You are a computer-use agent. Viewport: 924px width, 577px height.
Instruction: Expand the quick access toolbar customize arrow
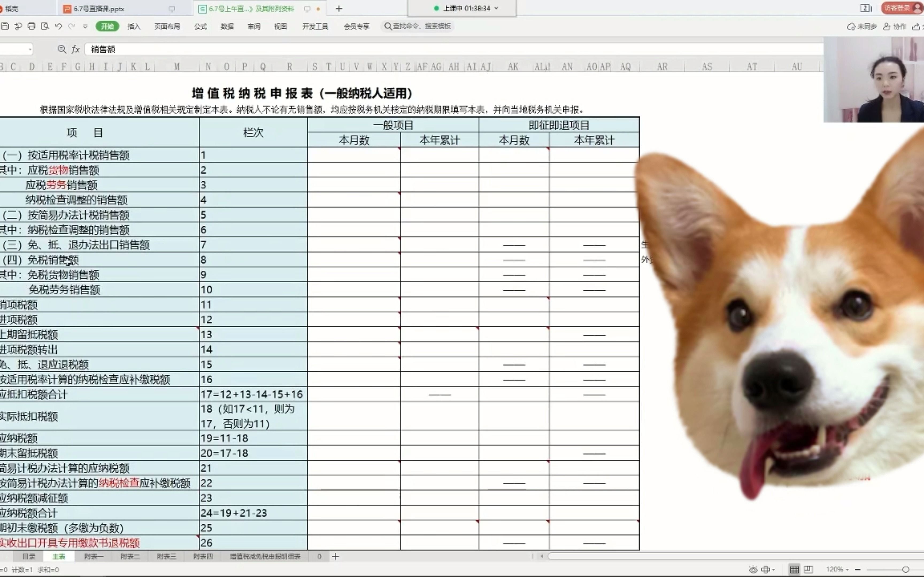point(85,26)
